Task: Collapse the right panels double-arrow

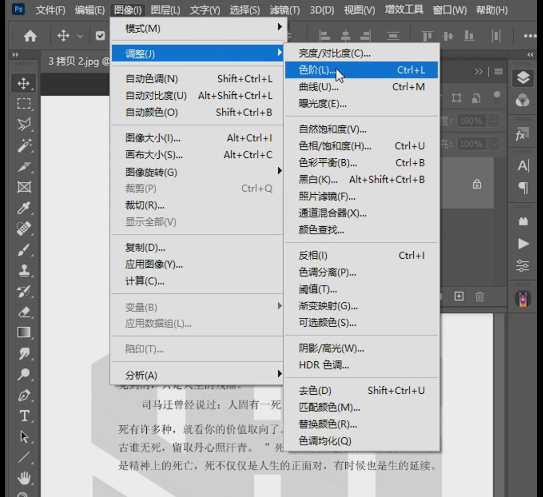Action: [530, 54]
